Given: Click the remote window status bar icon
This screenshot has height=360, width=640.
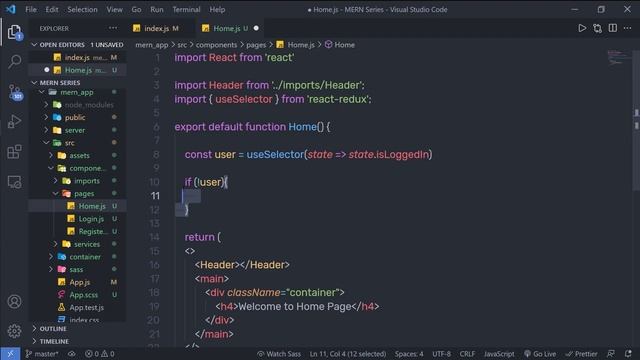Looking at the screenshot, I should (10, 354).
